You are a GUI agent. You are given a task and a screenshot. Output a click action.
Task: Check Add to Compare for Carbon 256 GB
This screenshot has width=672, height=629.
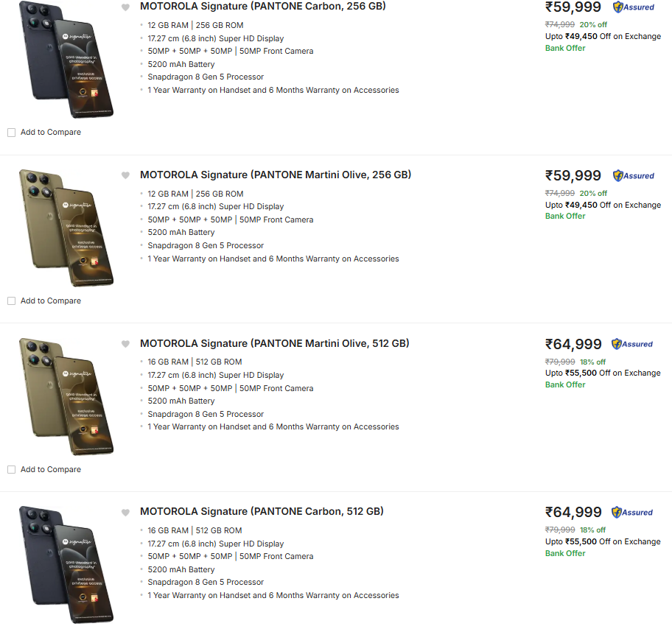(x=11, y=133)
